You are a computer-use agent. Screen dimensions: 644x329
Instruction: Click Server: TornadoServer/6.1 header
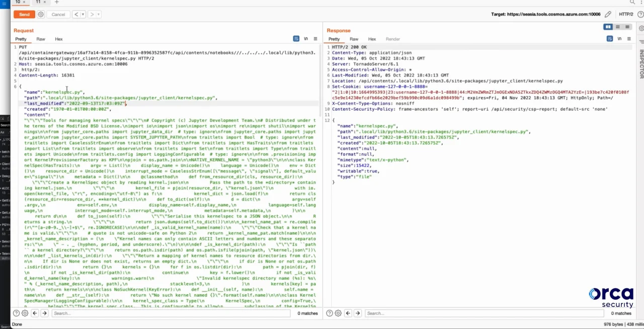(365, 64)
